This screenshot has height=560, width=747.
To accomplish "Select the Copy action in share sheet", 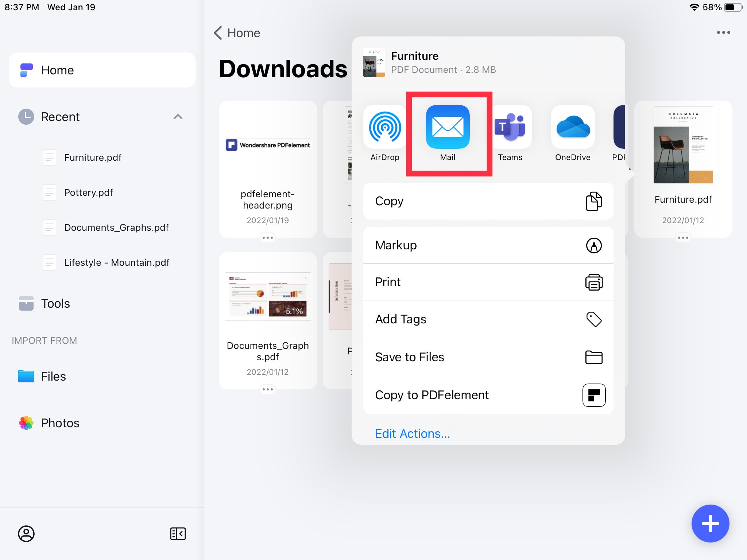I will [x=488, y=201].
